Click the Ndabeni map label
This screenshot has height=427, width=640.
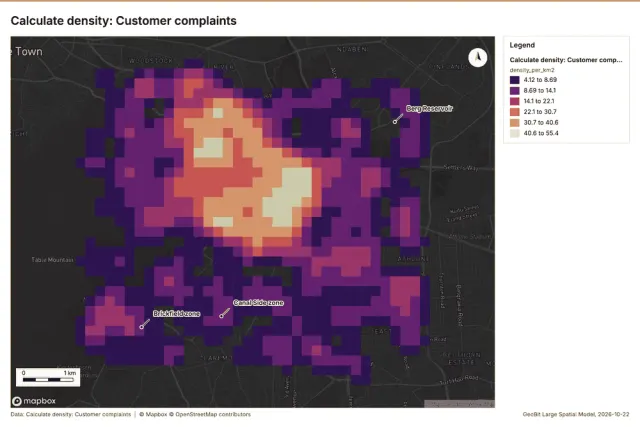tap(352, 49)
